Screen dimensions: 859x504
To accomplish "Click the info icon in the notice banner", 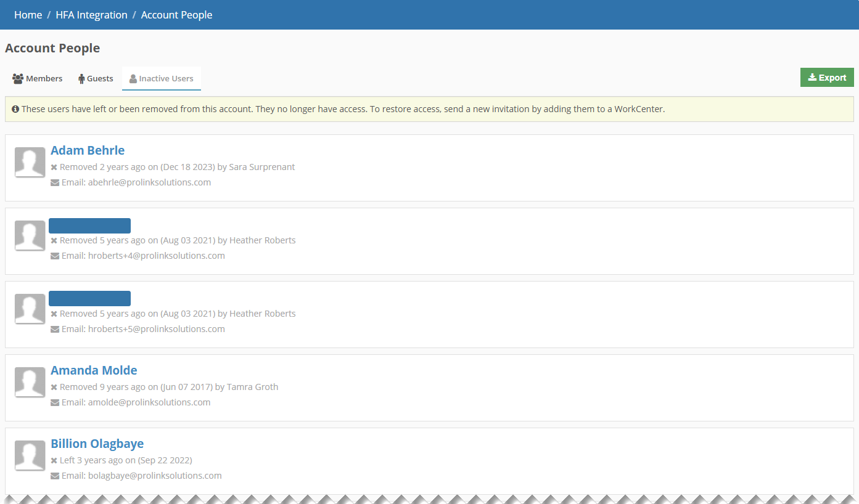I will click(x=15, y=108).
